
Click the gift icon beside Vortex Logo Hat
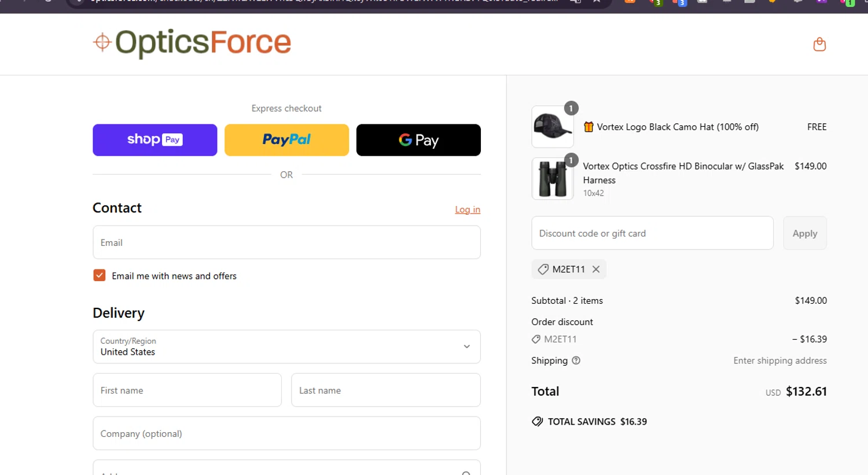tap(589, 127)
